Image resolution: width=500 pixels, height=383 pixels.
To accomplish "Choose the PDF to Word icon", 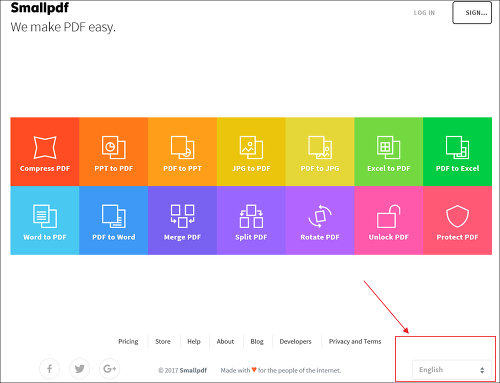I will tap(114, 216).
